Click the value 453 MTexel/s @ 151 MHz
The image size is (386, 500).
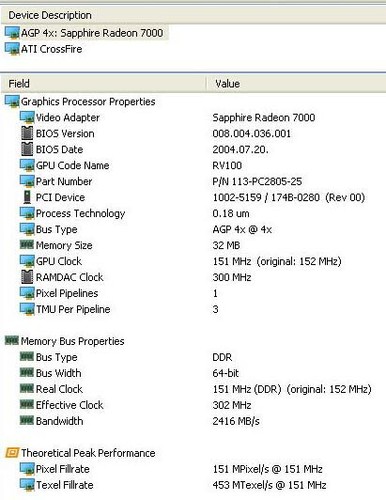pyautogui.click(x=269, y=485)
